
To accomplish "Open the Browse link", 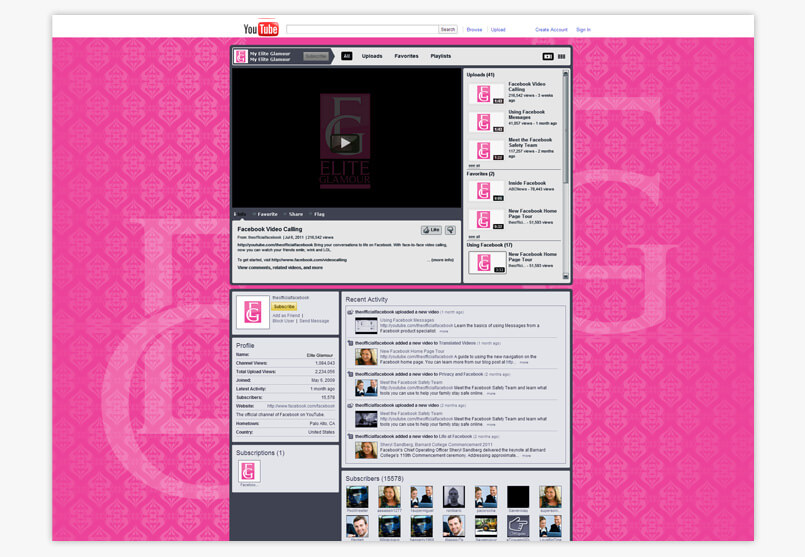I will 474,30.
